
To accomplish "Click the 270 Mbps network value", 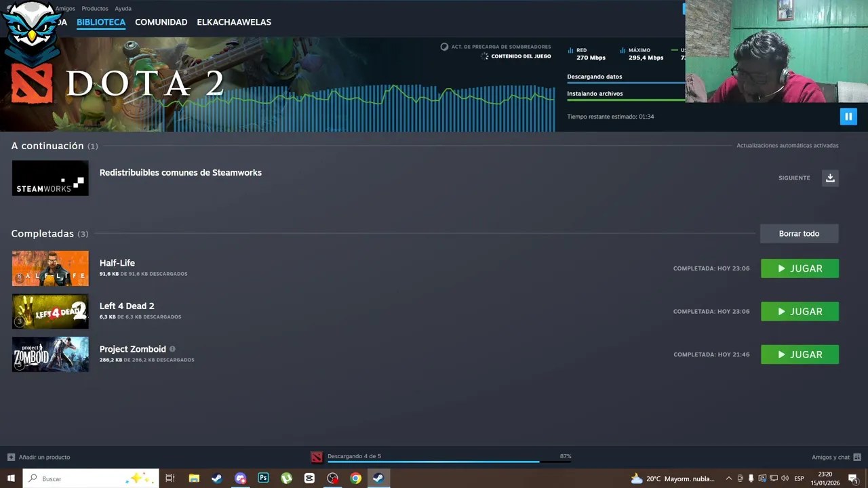I will pos(591,58).
